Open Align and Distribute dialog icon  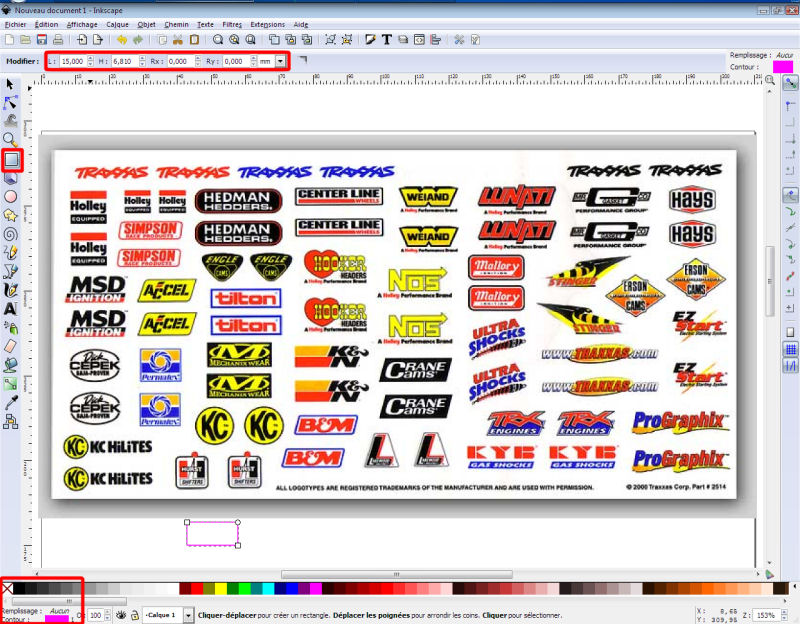pos(435,39)
